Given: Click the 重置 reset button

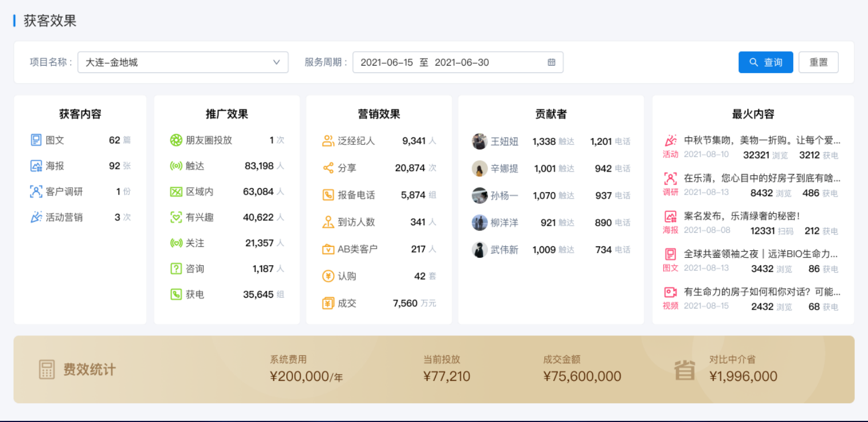Looking at the screenshot, I should point(818,62).
